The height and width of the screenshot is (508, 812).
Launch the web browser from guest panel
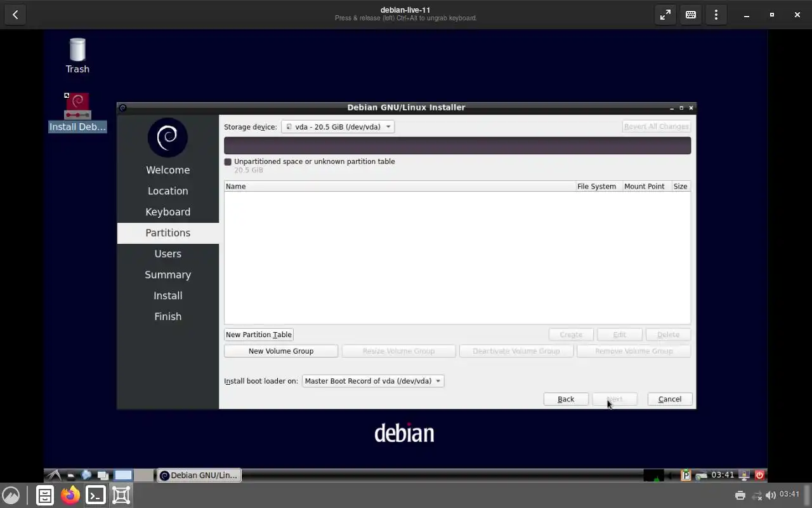tap(86, 475)
